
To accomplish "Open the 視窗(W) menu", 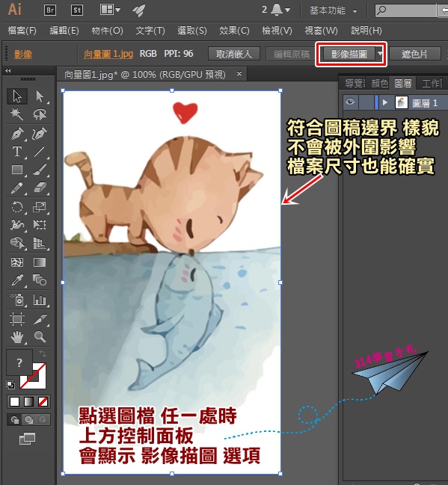I will tap(321, 31).
